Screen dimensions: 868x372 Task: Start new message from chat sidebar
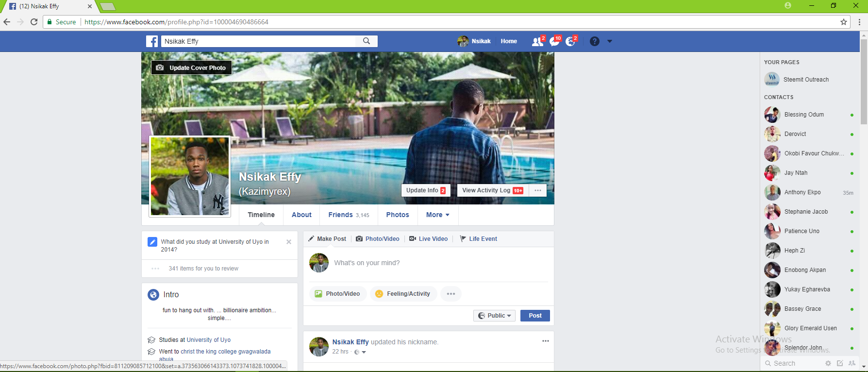click(840, 363)
